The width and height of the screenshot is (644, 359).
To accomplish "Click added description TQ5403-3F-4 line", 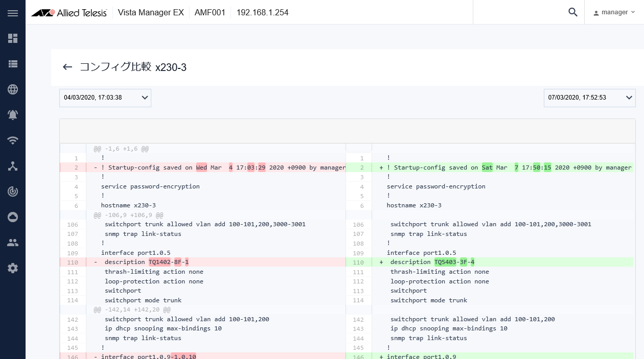I will click(454, 262).
